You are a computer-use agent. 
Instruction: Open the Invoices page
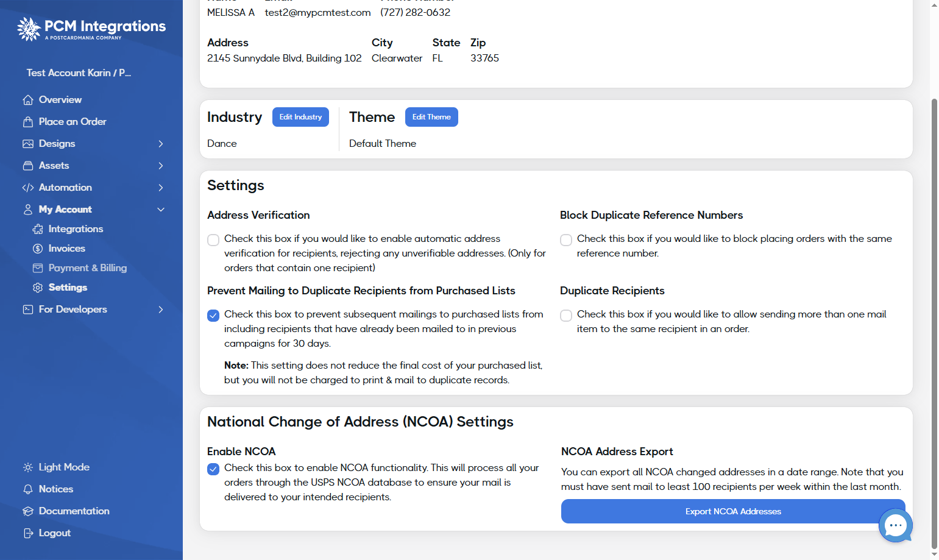(x=67, y=249)
